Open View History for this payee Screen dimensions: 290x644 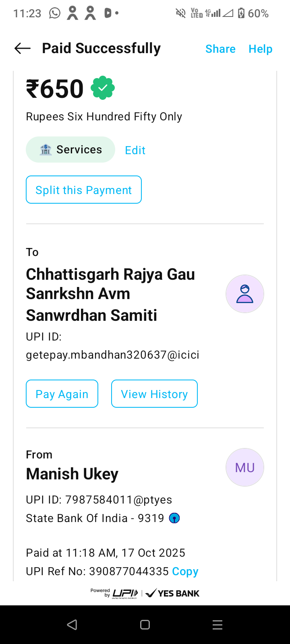(154, 394)
